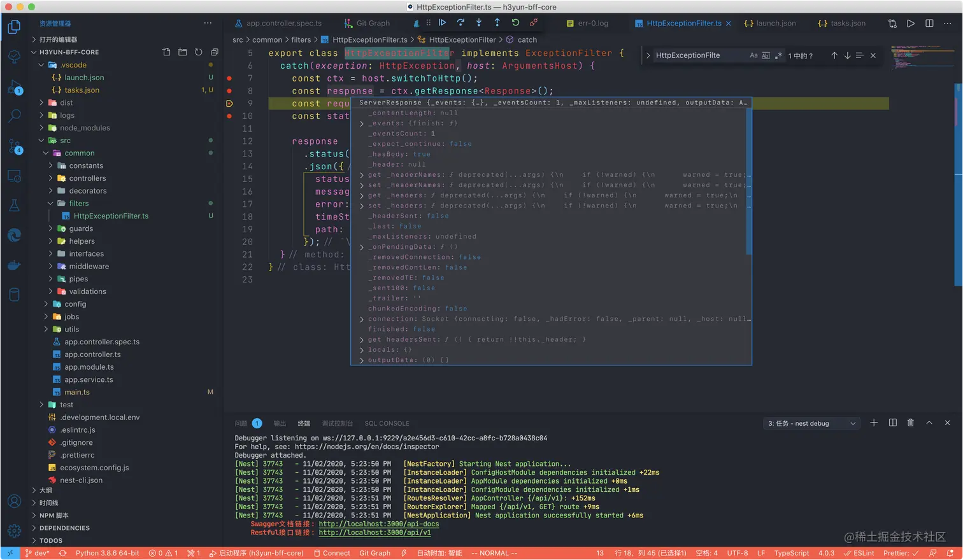The width and height of the screenshot is (963, 560).
Task: Toggle Match Case in find widget
Action: pyautogui.click(x=753, y=55)
